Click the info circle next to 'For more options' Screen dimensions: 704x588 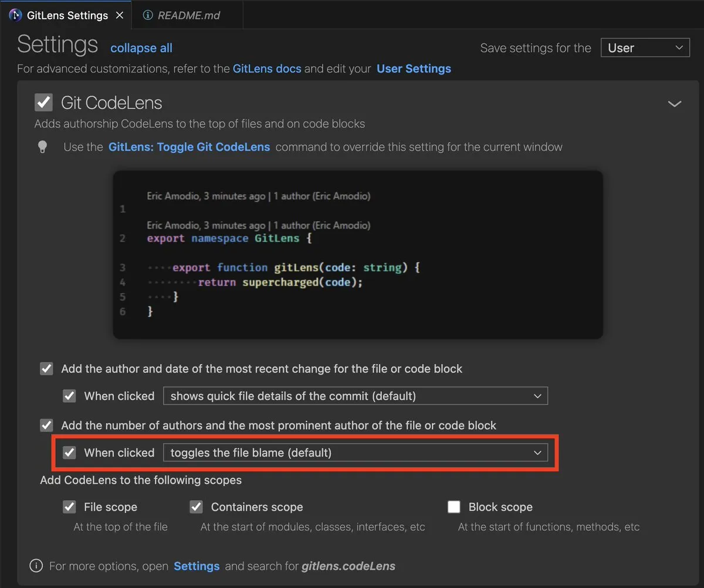(36, 566)
